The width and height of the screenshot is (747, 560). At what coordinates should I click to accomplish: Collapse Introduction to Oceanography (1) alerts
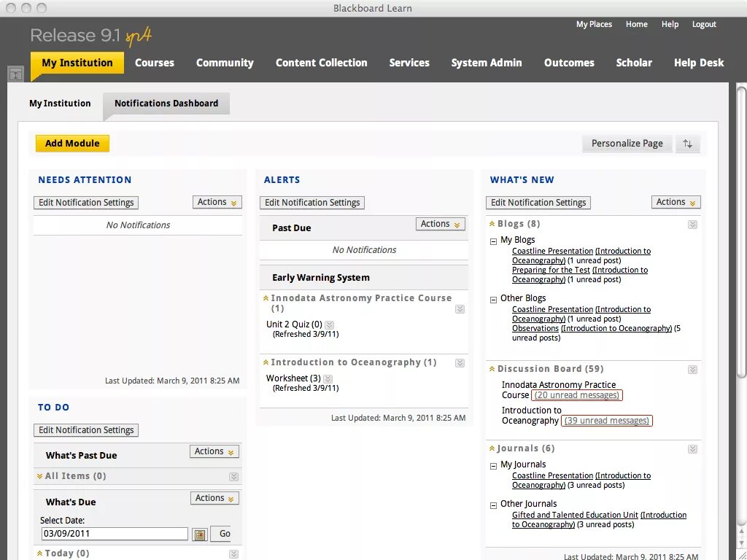click(266, 362)
